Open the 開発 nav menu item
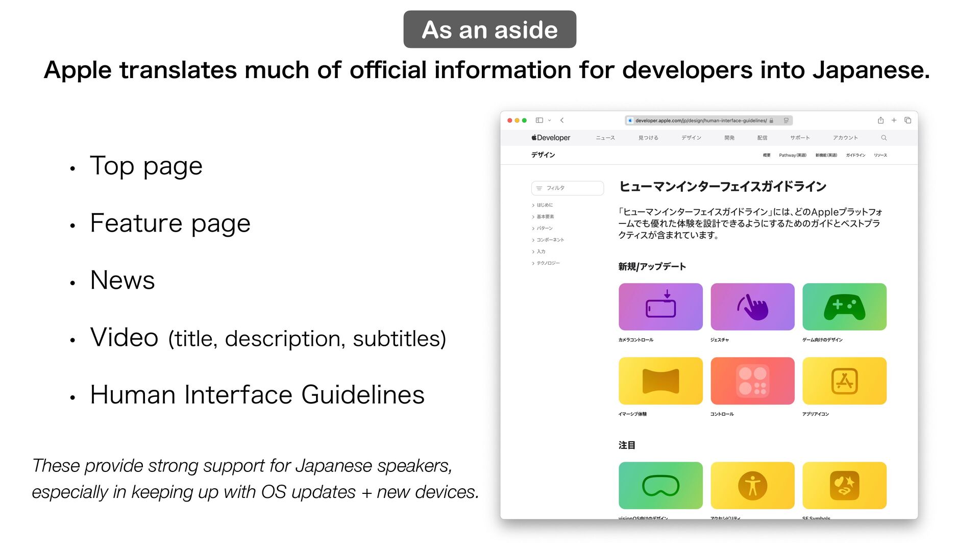The image size is (980, 551). pyautogui.click(x=729, y=138)
